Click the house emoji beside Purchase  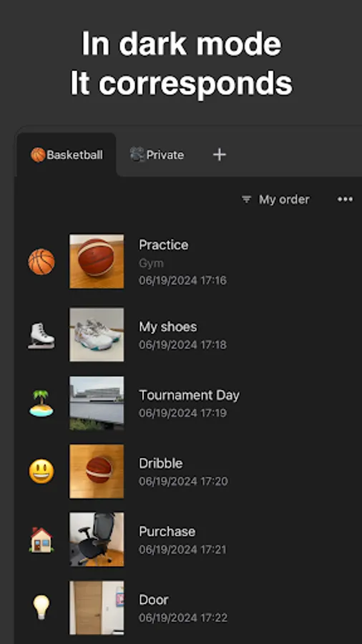(x=41, y=540)
